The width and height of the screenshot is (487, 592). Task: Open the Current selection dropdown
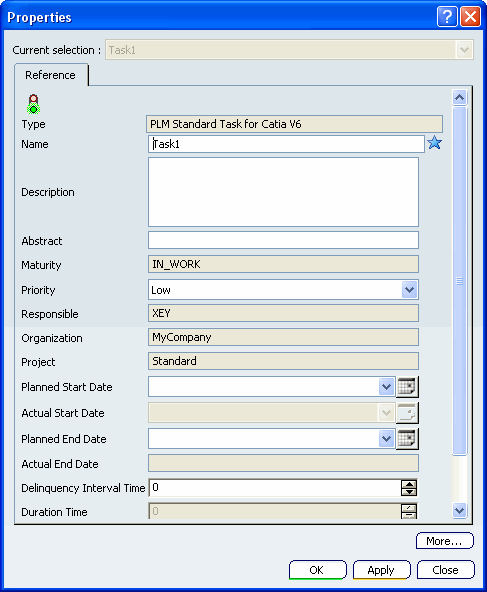tap(464, 50)
